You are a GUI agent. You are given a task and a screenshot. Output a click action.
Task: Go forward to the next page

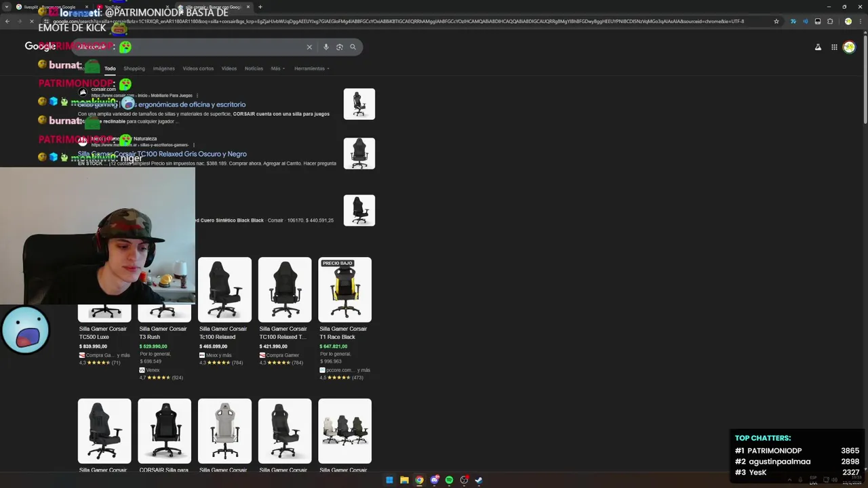20,21
